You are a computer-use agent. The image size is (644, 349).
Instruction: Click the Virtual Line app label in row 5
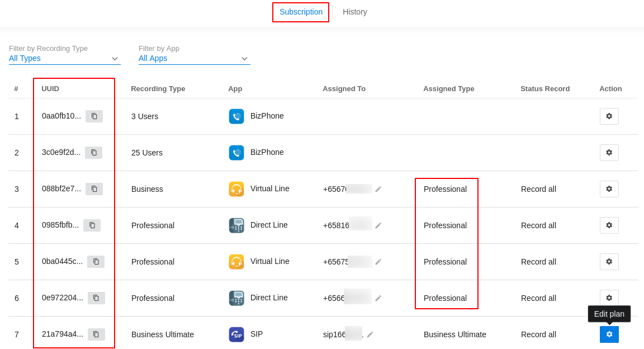click(x=269, y=261)
